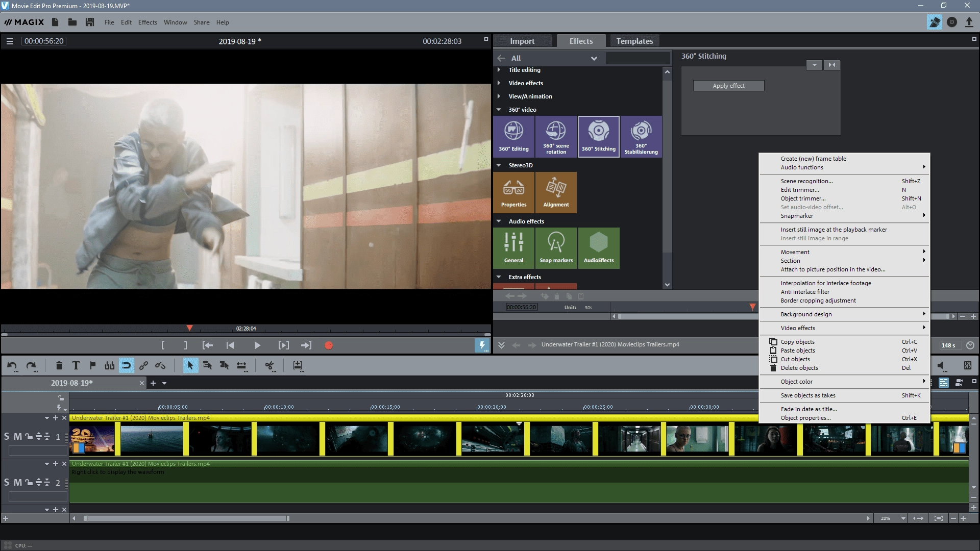Screen dimensions: 980x551
Task: Click the redo arrow in timeline toolbar
Action: pos(31,365)
